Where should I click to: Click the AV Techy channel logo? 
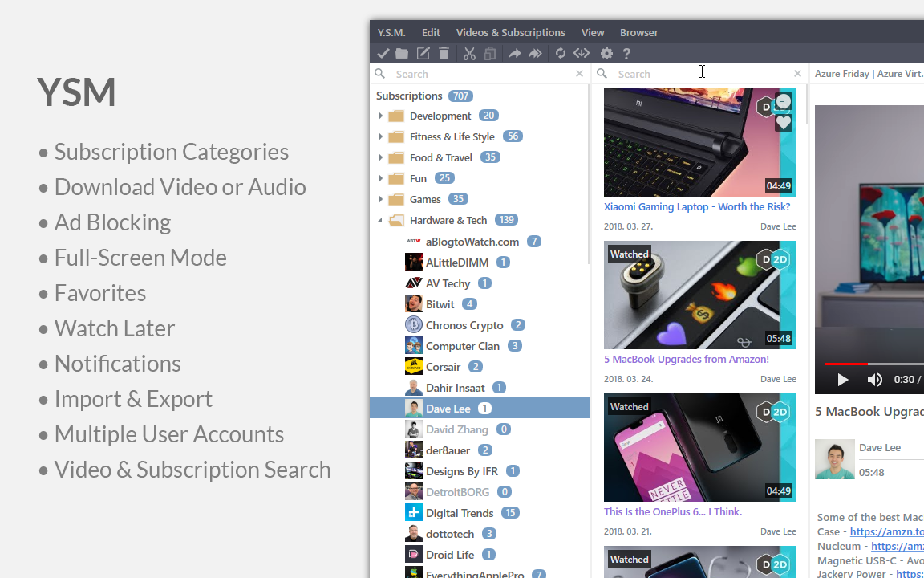pyautogui.click(x=414, y=283)
